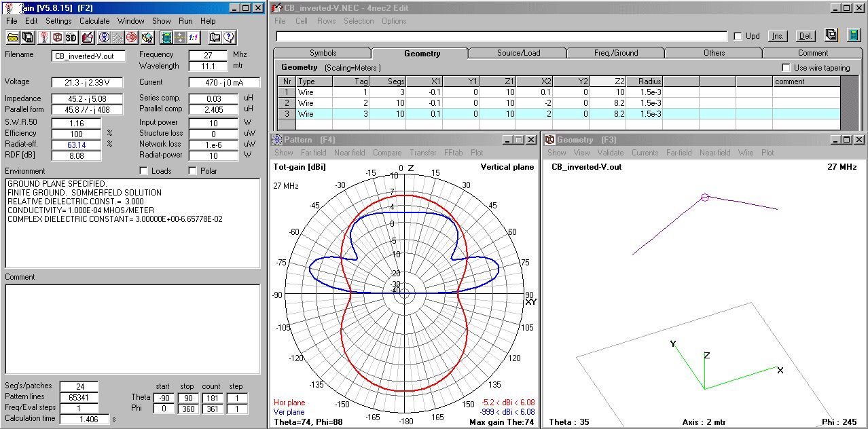This screenshot has height=429, width=868.
Task: Click the open file folder icon
Action: 13,37
